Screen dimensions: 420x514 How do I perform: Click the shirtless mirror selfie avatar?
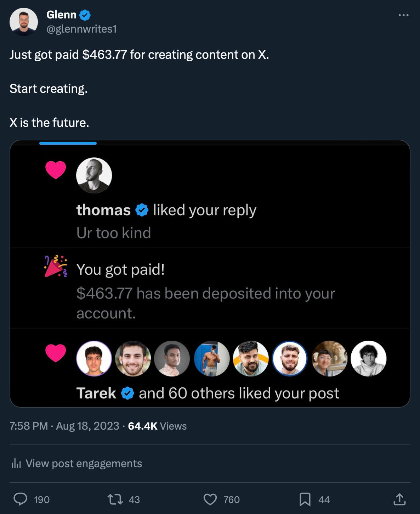pyautogui.click(x=211, y=358)
